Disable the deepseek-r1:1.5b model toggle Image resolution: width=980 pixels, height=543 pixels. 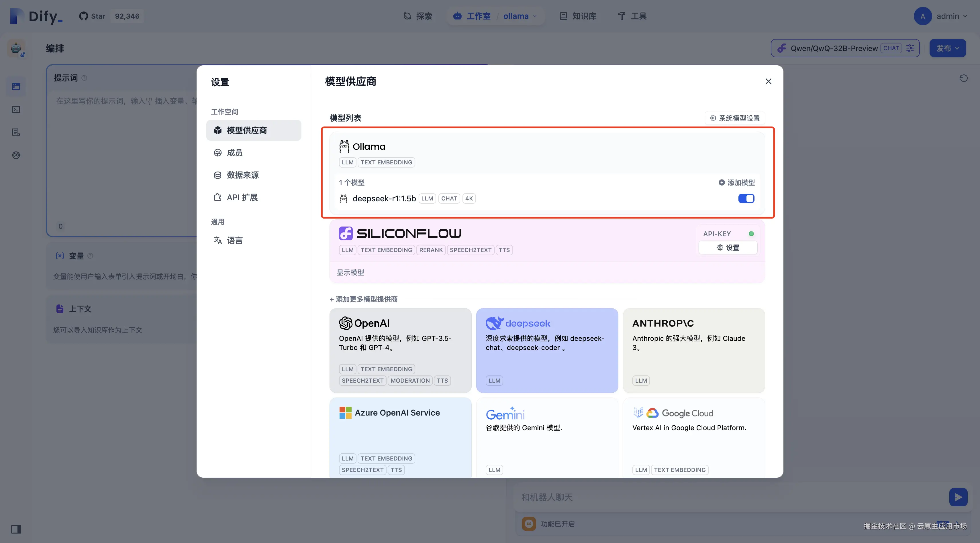click(x=746, y=198)
